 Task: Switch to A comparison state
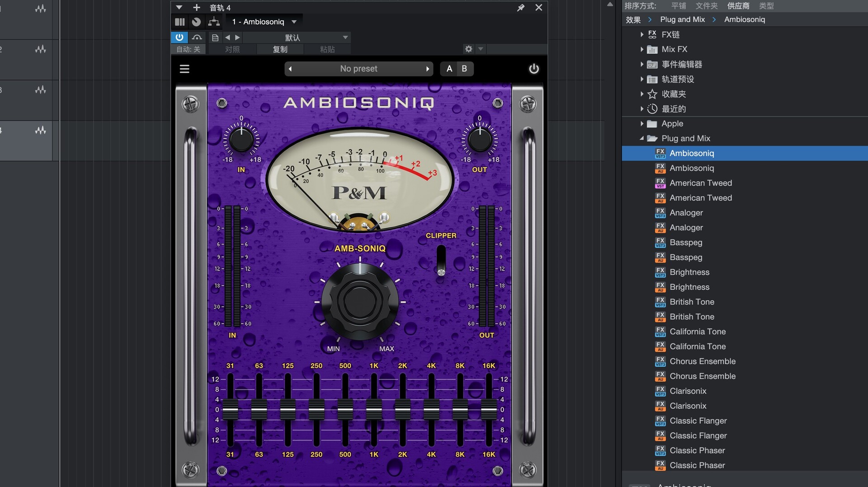(x=449, y=69)
